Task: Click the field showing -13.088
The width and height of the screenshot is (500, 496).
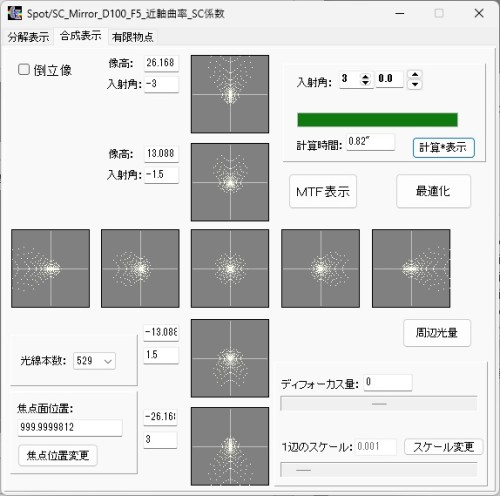Action: (x=161, y=333)
